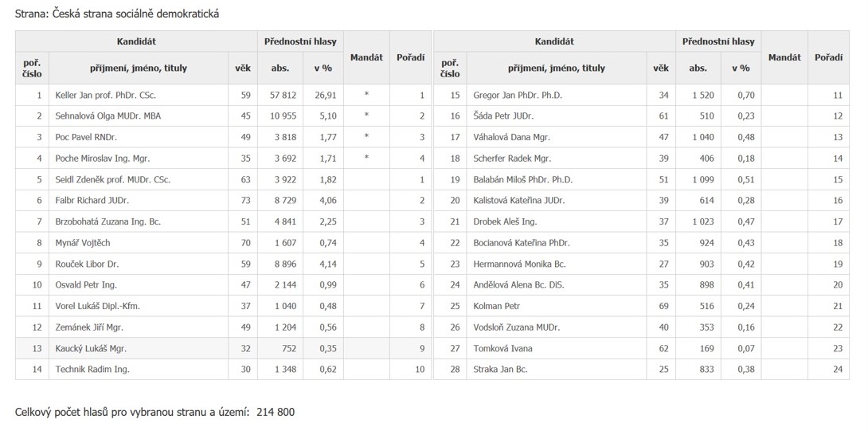This screenshot has height=431, width=868.
Task: Click candidate Keller Jan prof. PhDr. CSc.
Action: pyautogui.click(x=106, y=96)
